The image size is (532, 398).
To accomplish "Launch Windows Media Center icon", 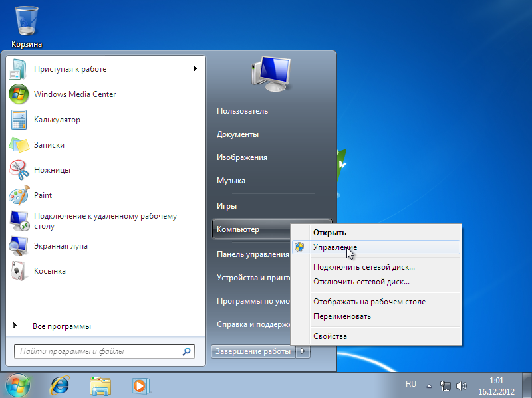I will pyautogui.click(x=19, y=94).
